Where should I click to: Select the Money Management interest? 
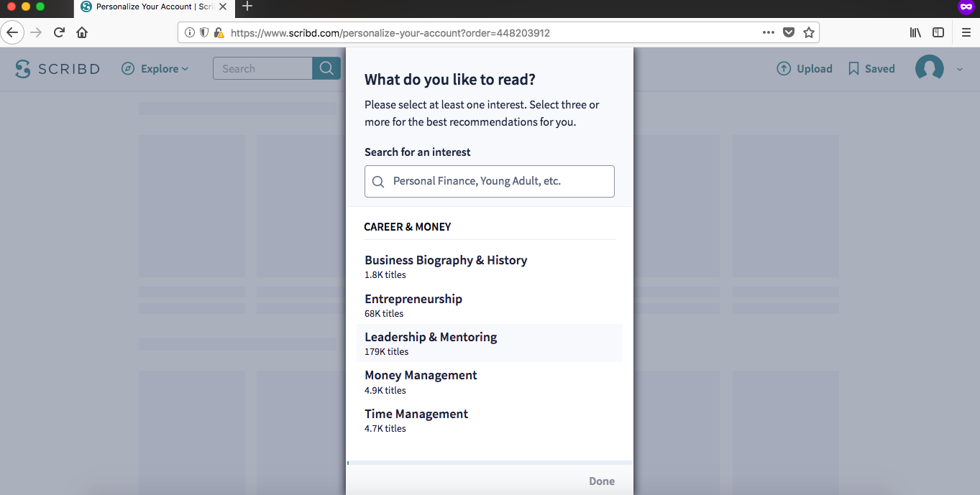490,382
